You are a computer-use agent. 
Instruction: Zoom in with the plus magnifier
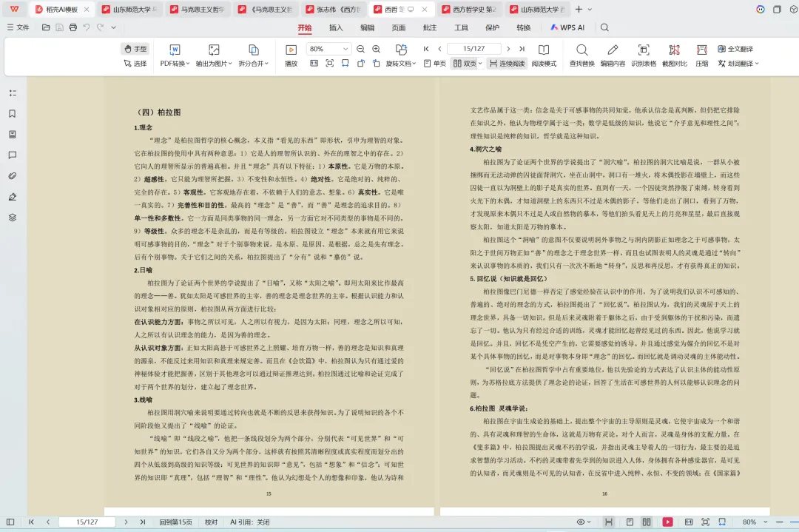pos(376,49)
